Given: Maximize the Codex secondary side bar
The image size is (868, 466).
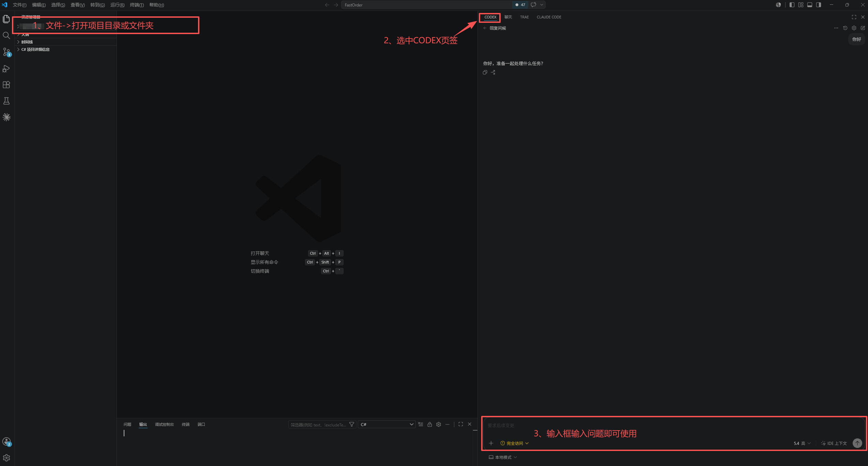Looking at the screenshot, I should pyautogui.click(x=854, y=17).
